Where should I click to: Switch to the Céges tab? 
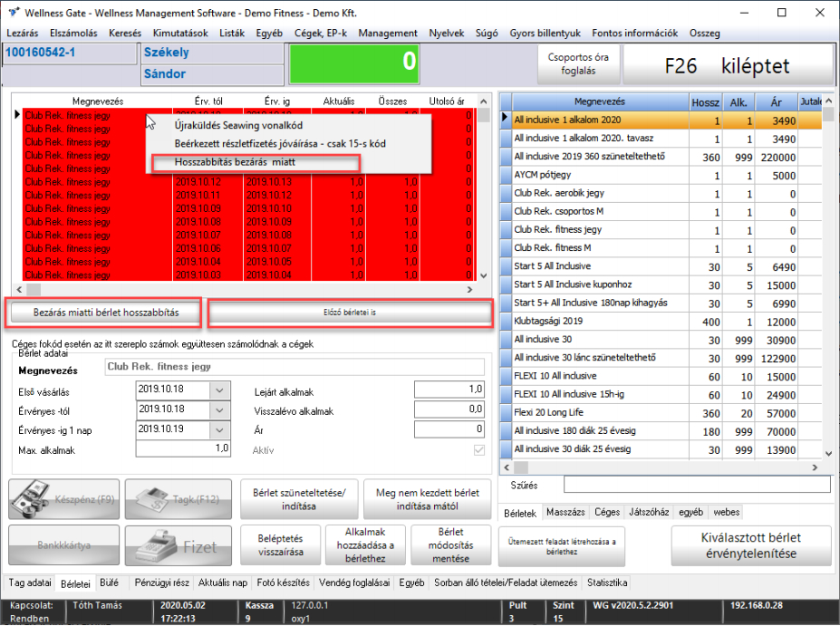607,513
